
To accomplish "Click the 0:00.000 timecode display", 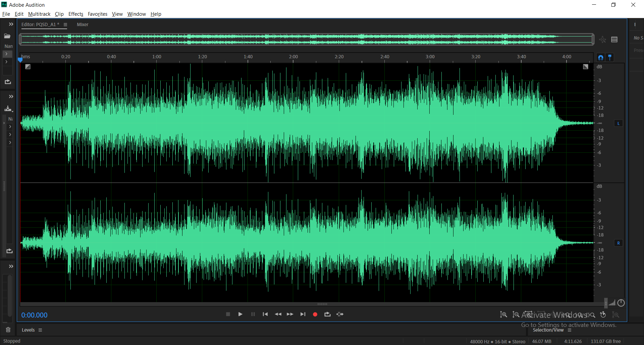I will pyautogui.click(x=35, y=315).
